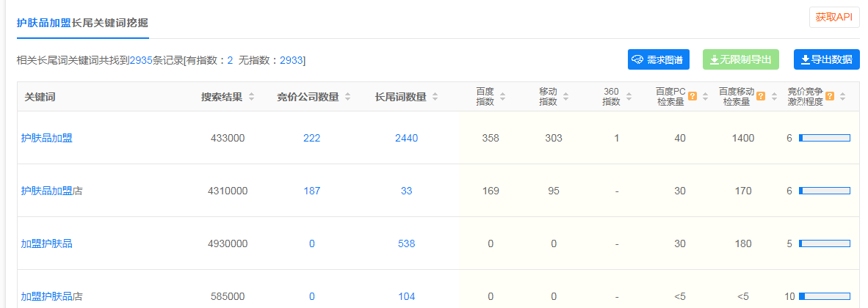Click competition bar for 护肤品加盟 row
The width and height of the screenshot is (868, 308).
824,138
